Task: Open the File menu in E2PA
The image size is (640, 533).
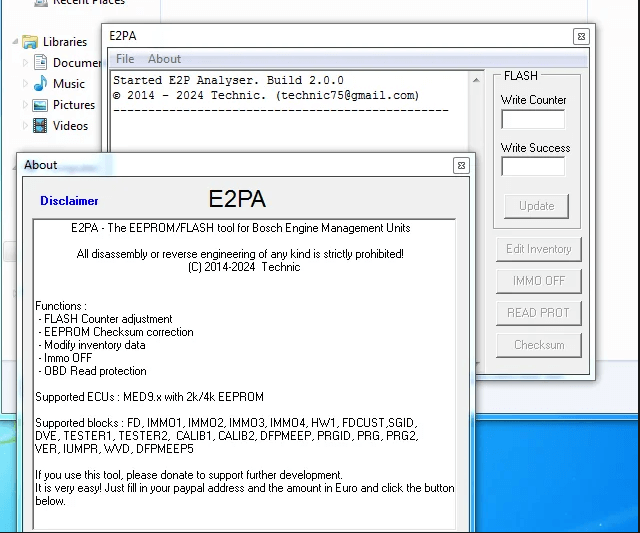Action: coord(125,59)
